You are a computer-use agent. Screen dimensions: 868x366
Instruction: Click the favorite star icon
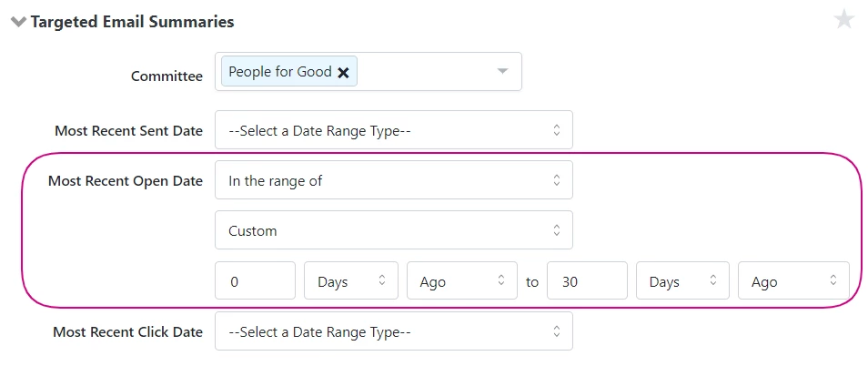point(844,19)
